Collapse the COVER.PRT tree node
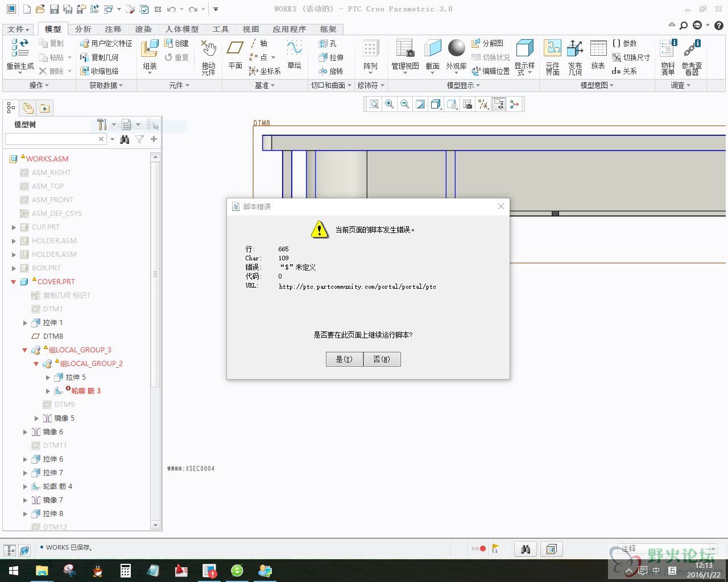The height and width of the screenshot is (582, 728). coord(14,282)
